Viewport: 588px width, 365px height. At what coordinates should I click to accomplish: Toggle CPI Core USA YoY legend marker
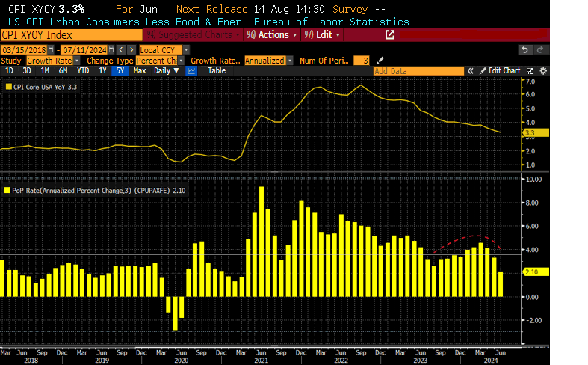pos(9,87)
